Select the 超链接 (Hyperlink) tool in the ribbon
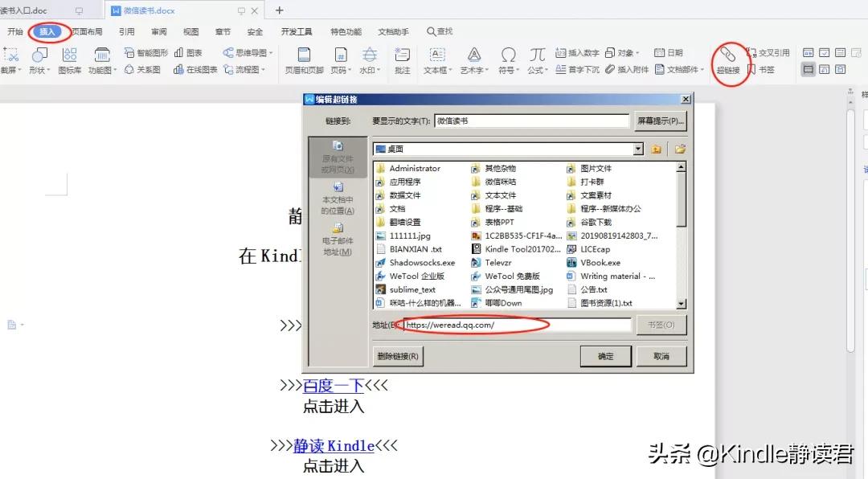 (x=728, y=61)
